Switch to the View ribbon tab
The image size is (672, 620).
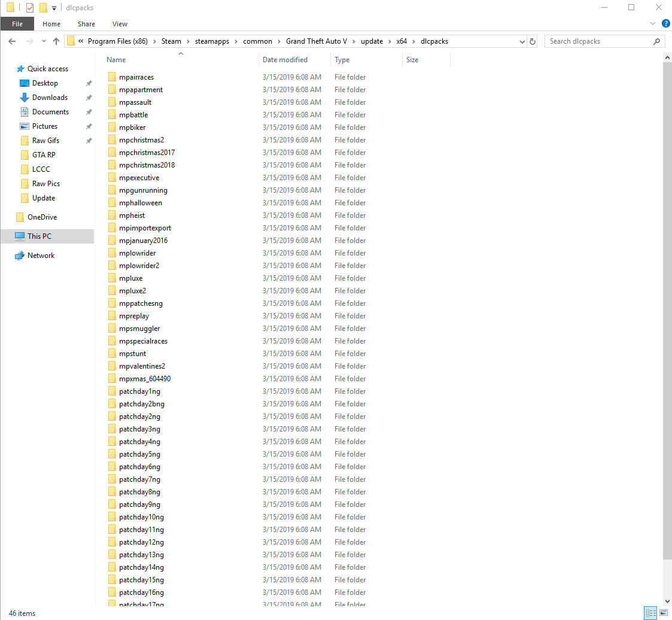point(120,23)
